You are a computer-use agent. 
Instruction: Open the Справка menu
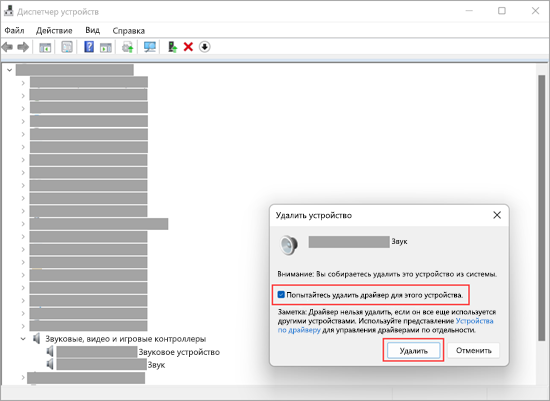pos(128,31)
